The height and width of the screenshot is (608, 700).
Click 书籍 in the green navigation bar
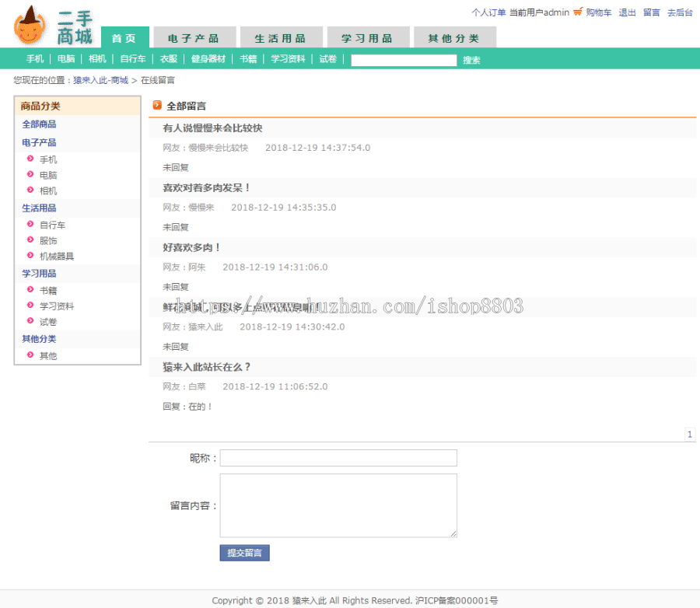click(248, 59)
